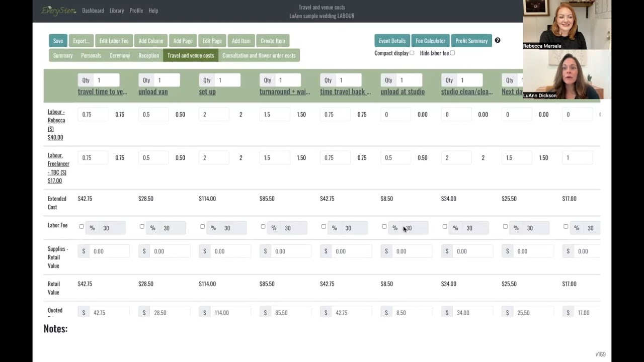This screenshot has width=644, height=362.
Task: Click the Add Page button
Action: [x=183, y=41]
